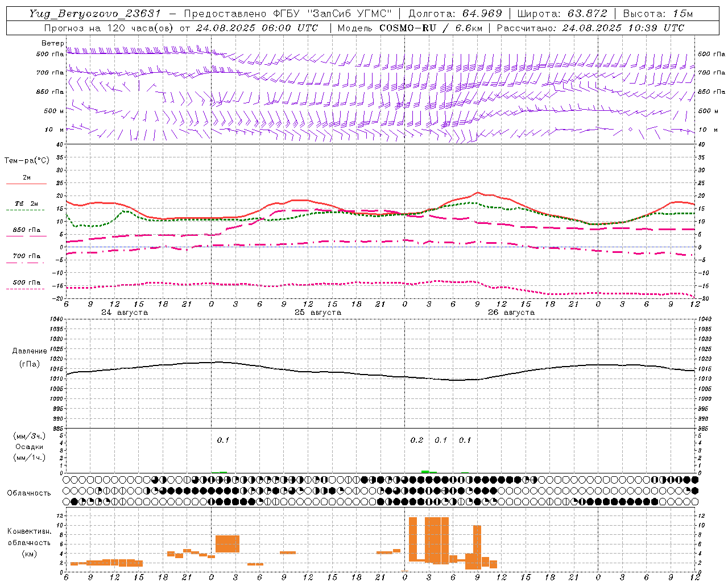Select the Тем-ра(°C) temperature panel label

[27, 161]
